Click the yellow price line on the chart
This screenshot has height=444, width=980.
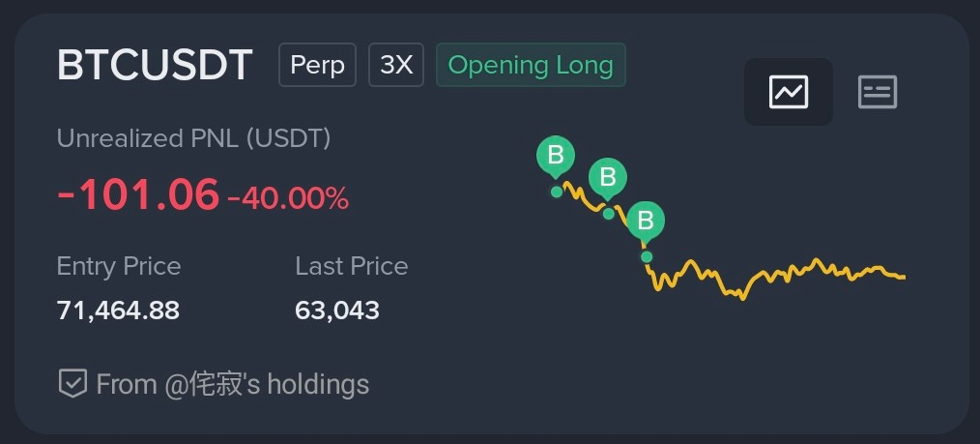pyautogui.click(x=781, y=274)
